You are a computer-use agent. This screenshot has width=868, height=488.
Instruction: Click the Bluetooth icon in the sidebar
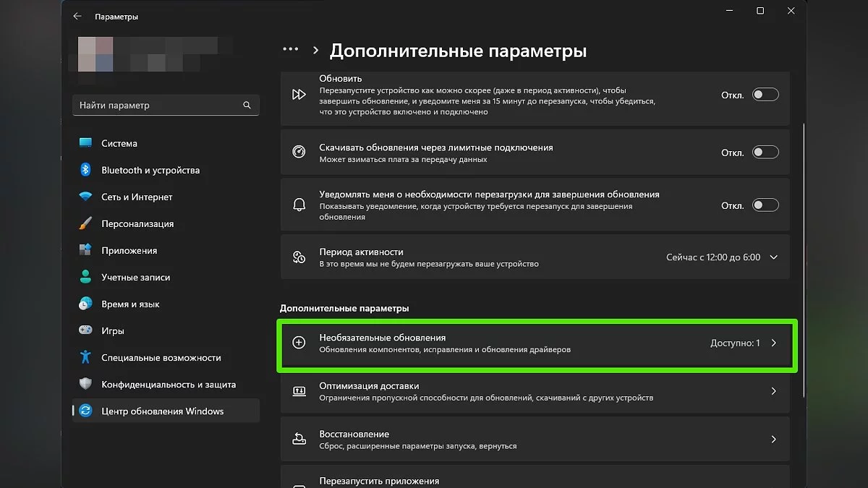click(x=85, y=170)
